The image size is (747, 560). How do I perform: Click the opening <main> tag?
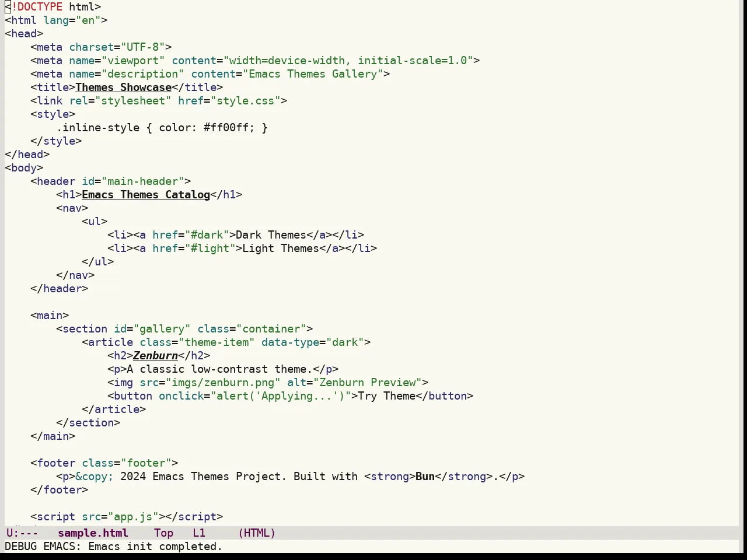point(50,316)
